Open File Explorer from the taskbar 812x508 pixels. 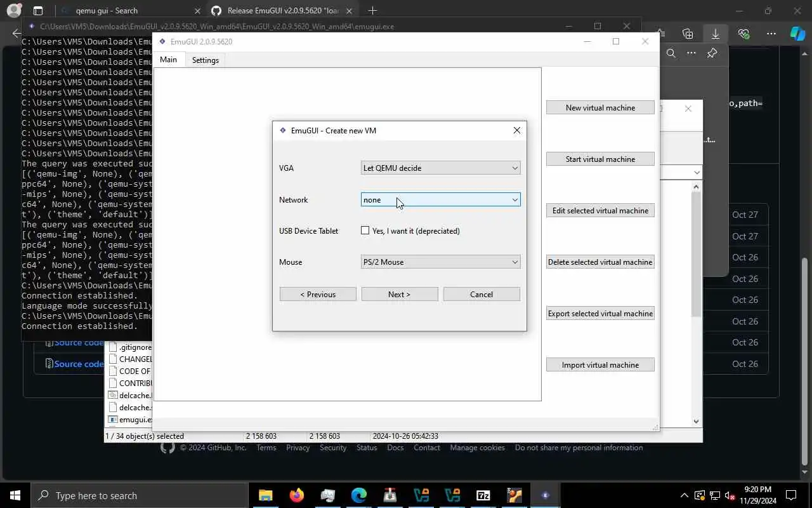tap(265, 495)
